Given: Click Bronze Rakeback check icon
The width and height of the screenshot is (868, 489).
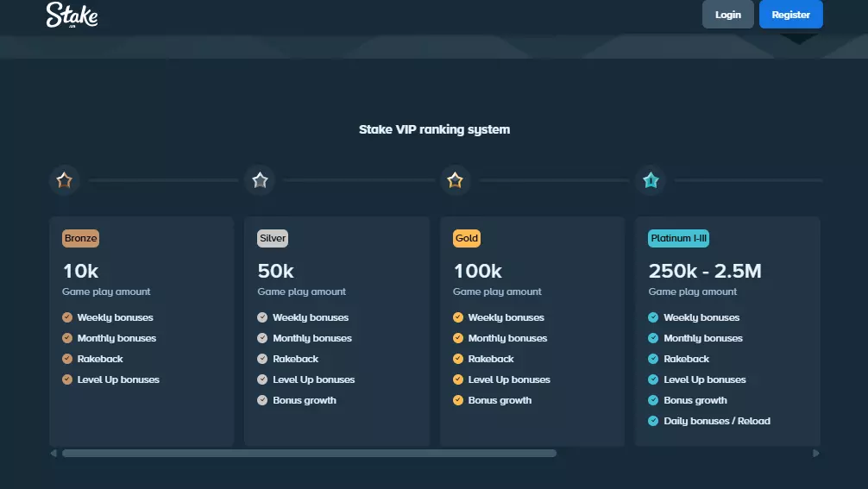Looking at the screenshot, I should pyautogui.click(x=67, y=359).
